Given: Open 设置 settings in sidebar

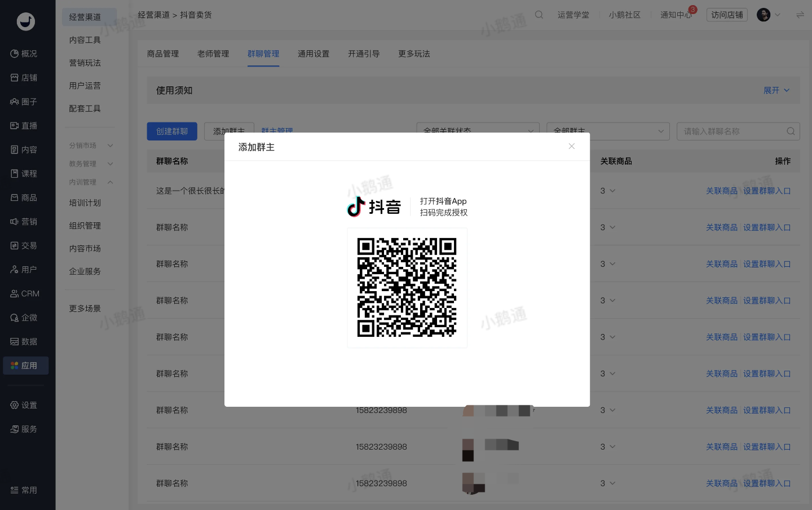Looking at the screenshot, I should (24, 405).
